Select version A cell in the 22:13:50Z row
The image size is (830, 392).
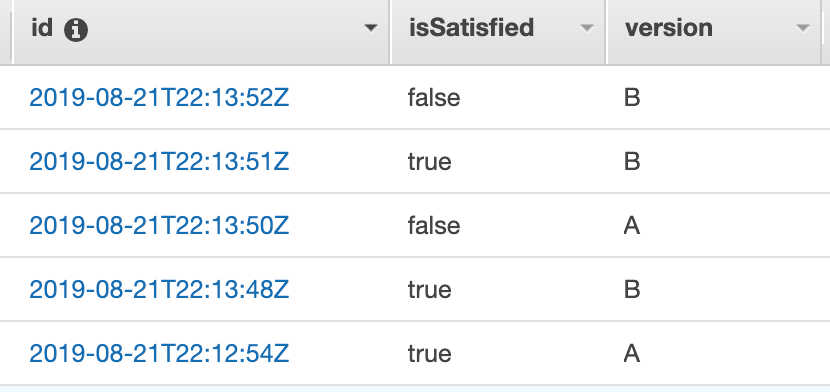(632, 226)
